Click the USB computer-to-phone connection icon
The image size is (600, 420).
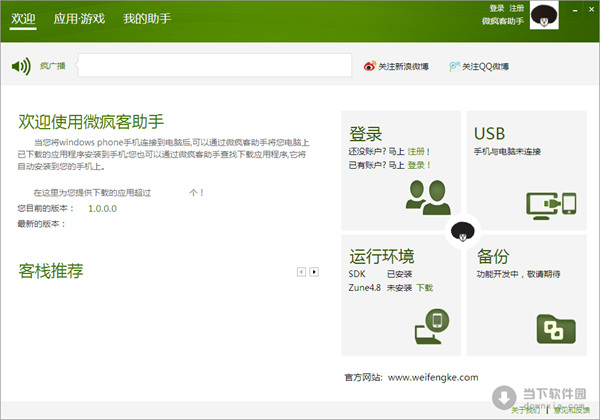552,203
